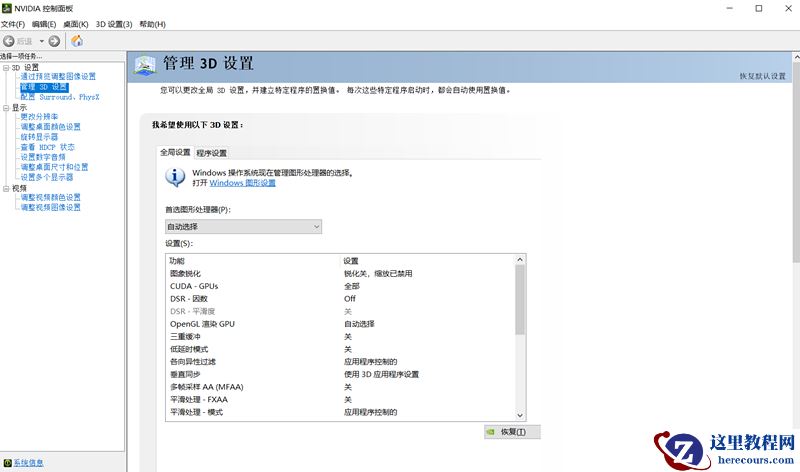Open the back history dropdown arrow

[41, 41]
